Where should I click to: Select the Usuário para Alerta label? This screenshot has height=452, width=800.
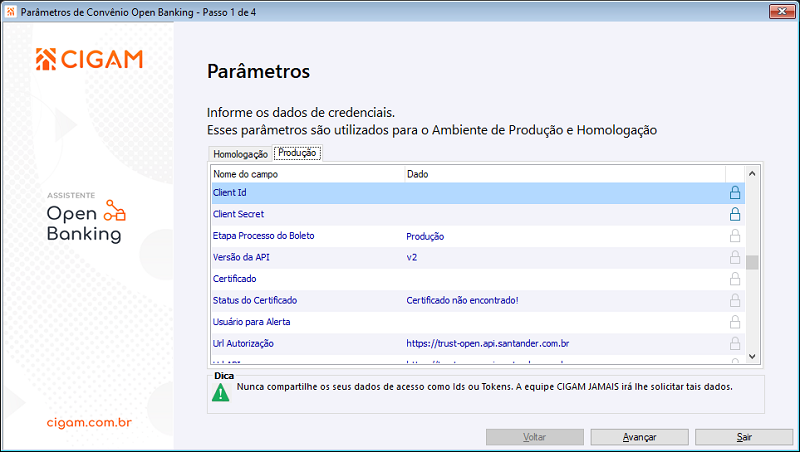coord(252,322)
